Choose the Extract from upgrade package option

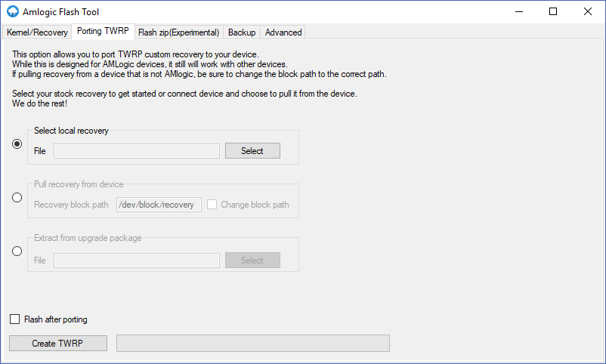(17, 251)
